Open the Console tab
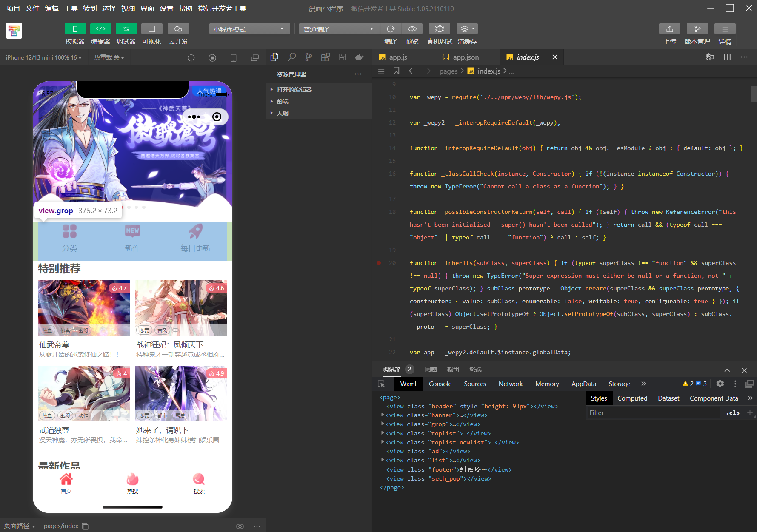The width and height of the screenshot is (757, 532). point(440,384)
